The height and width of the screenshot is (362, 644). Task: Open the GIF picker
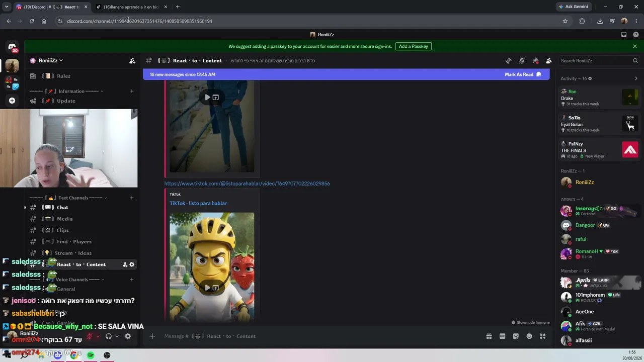(502, 336)
